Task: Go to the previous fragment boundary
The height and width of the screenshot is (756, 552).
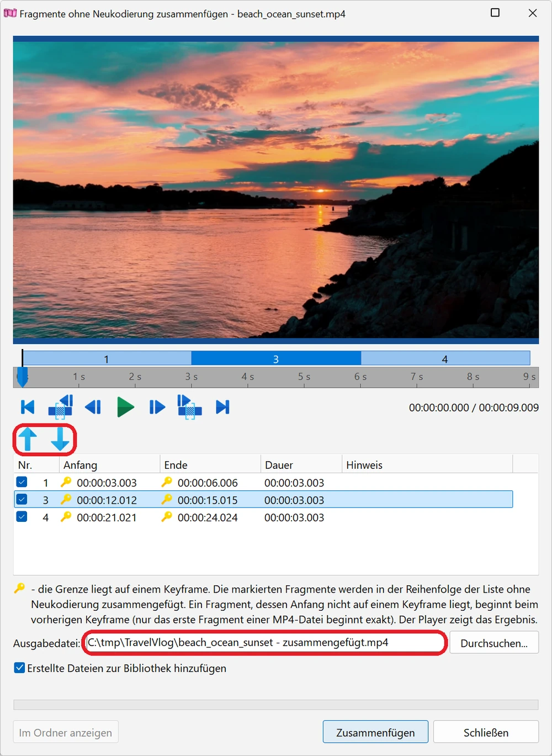Action: pyautogui.click(x=61, y=407)
